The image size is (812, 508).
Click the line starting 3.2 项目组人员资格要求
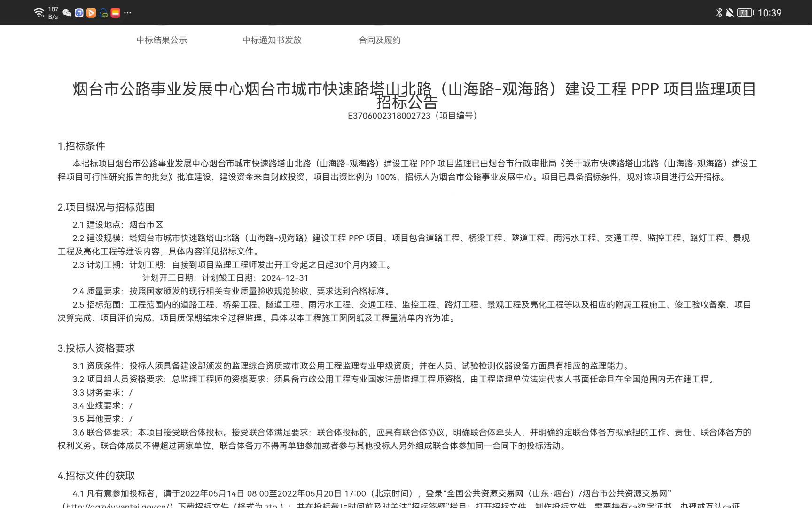[x=395, y=379]
